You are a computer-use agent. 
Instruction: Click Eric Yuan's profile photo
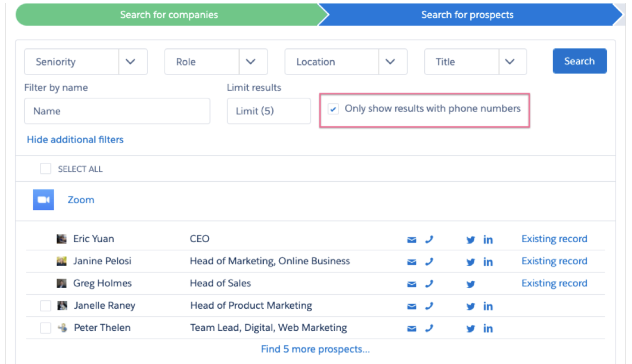point(62,239)
